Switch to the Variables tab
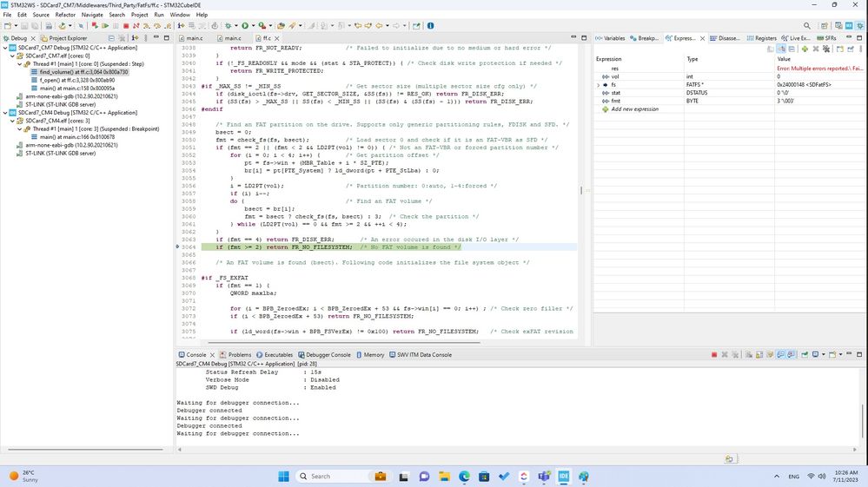This screenshot has height=487, width=868. 610,38
